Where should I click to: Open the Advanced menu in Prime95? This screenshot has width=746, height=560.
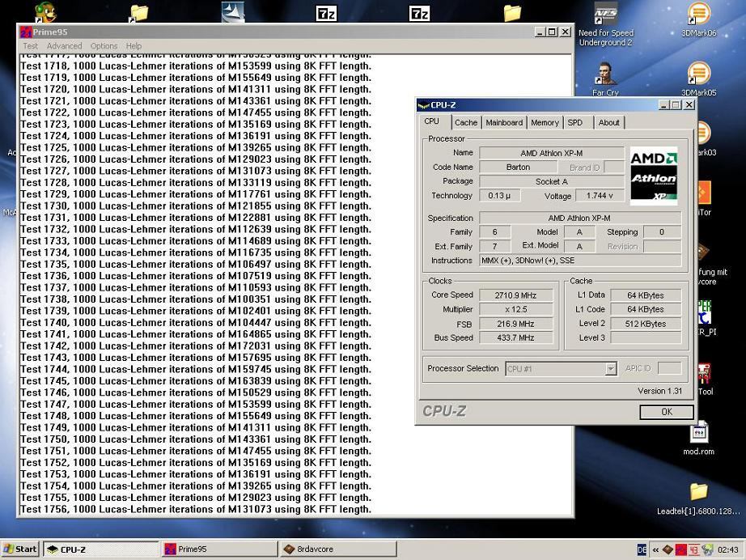pyautogui.click(x=64, y=46)
